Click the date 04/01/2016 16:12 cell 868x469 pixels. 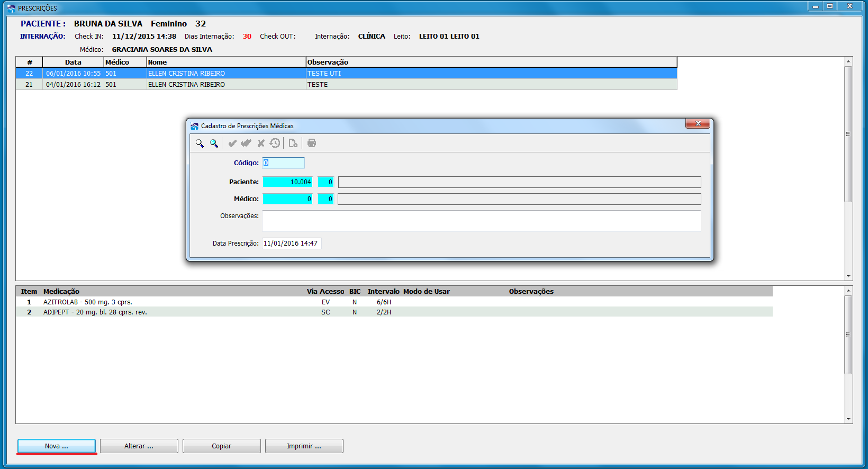(x=73, y=85)
